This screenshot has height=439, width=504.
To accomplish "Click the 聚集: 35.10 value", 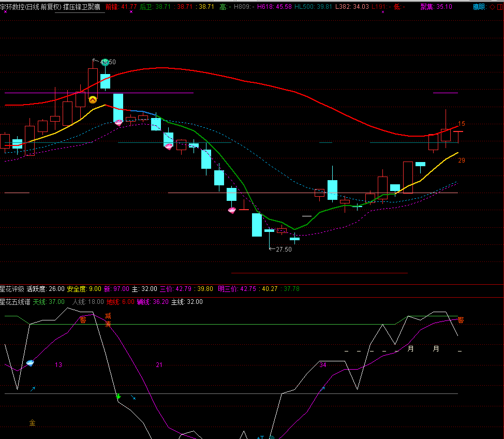I will (x=436, y=7).
